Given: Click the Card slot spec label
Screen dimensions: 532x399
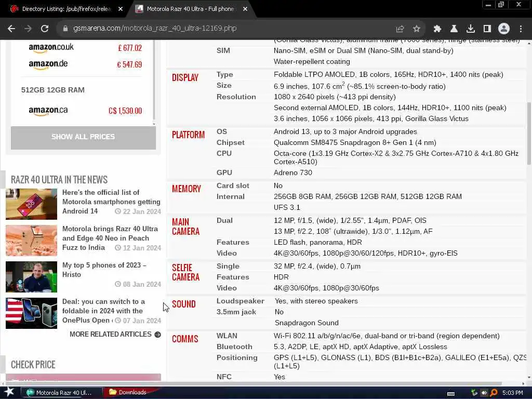Looking at the screenshot, I should point(233,185).
